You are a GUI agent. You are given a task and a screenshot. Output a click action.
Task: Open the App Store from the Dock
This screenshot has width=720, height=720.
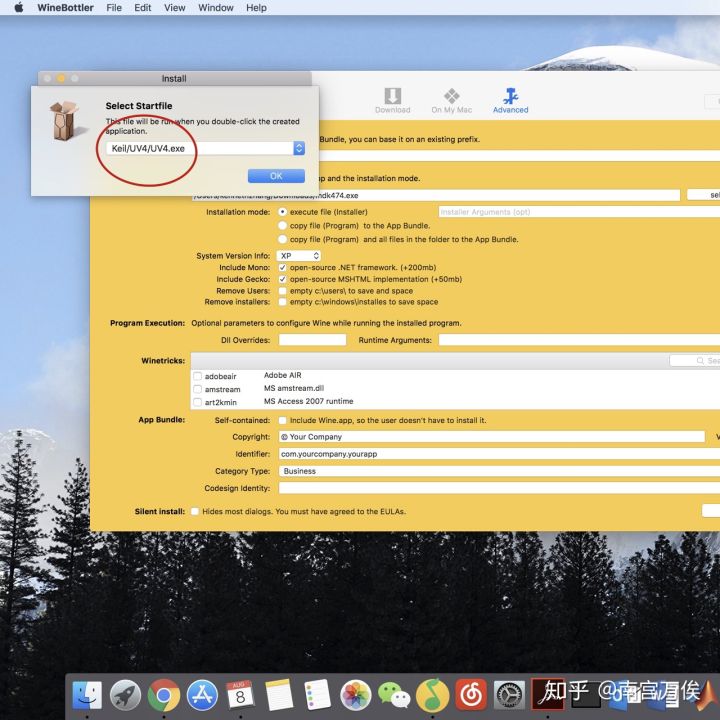coord(202,695)
